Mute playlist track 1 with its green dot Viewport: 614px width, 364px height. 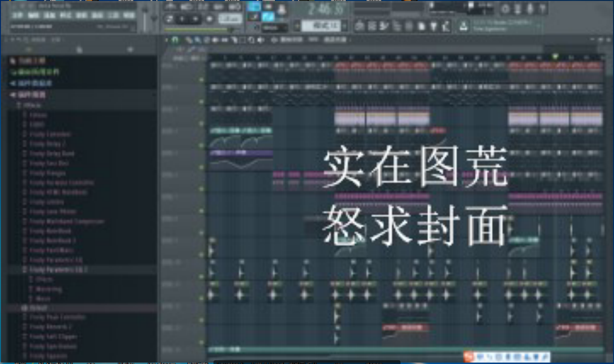pyautogui.click(x=202, y=80)
